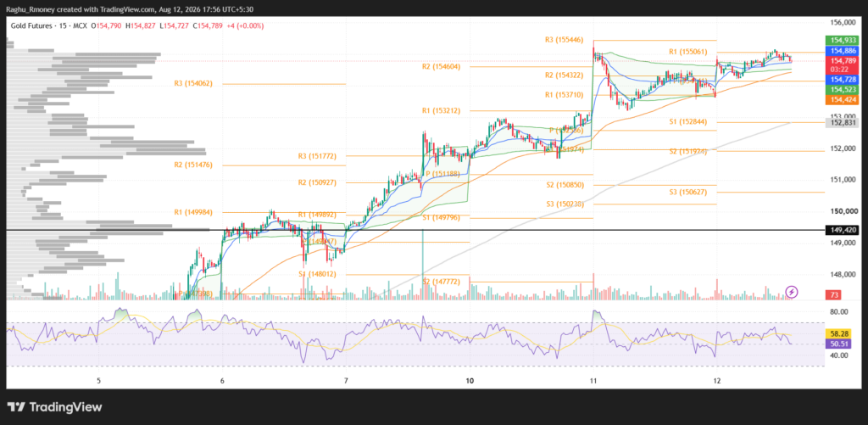This screenshot has width=868, height=425.
Task: Click date 10 on time axis
Action: tap(470, 381)
